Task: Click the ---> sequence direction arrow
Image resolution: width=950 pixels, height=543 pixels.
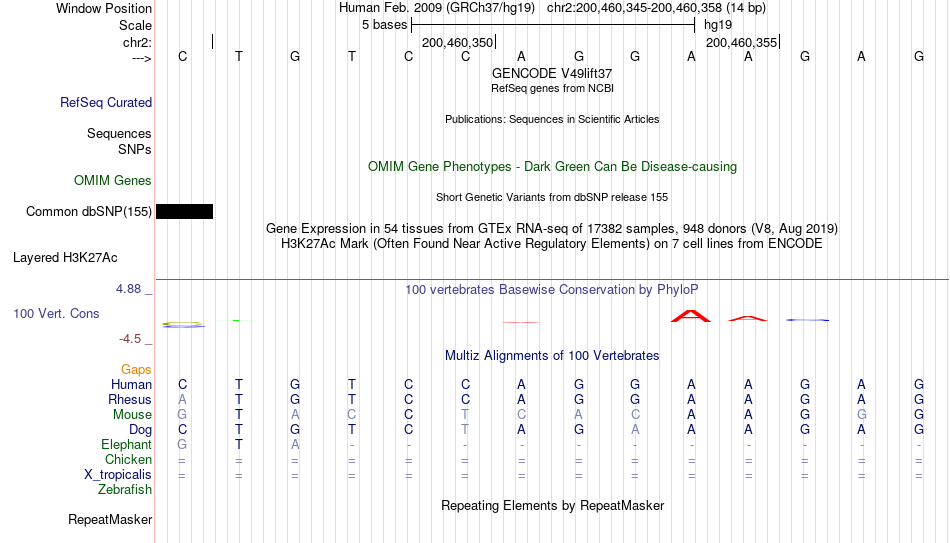Action: pos(142,59)
